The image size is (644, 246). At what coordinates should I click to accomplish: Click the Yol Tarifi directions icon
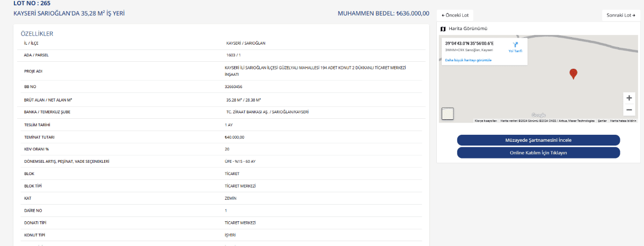tap(515, 46)
